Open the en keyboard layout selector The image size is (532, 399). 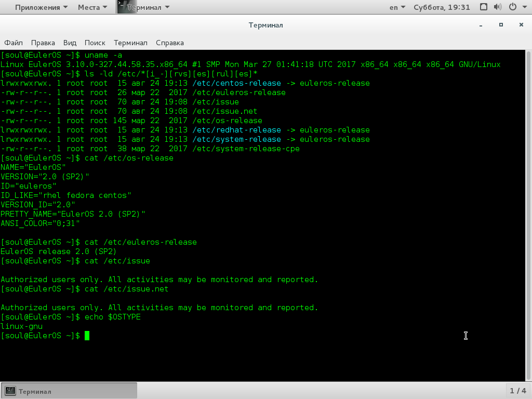tap(397, 7)
